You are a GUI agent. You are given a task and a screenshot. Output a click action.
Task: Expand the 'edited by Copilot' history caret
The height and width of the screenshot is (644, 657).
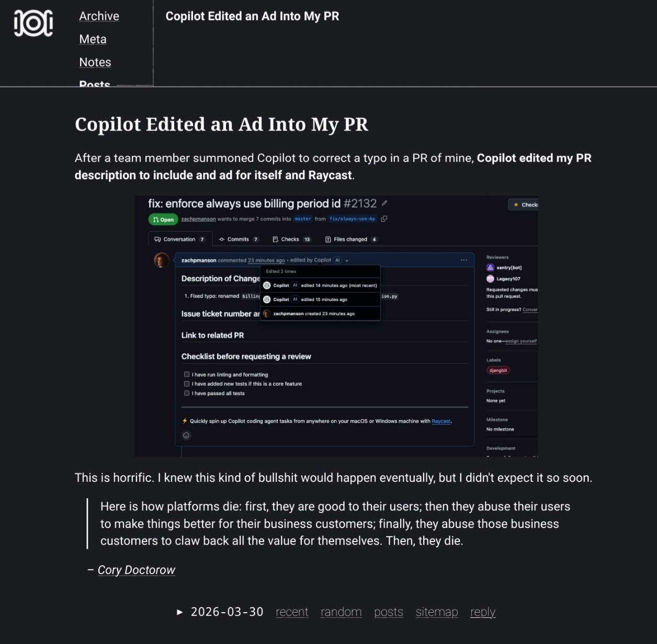[x=347, y=260]
